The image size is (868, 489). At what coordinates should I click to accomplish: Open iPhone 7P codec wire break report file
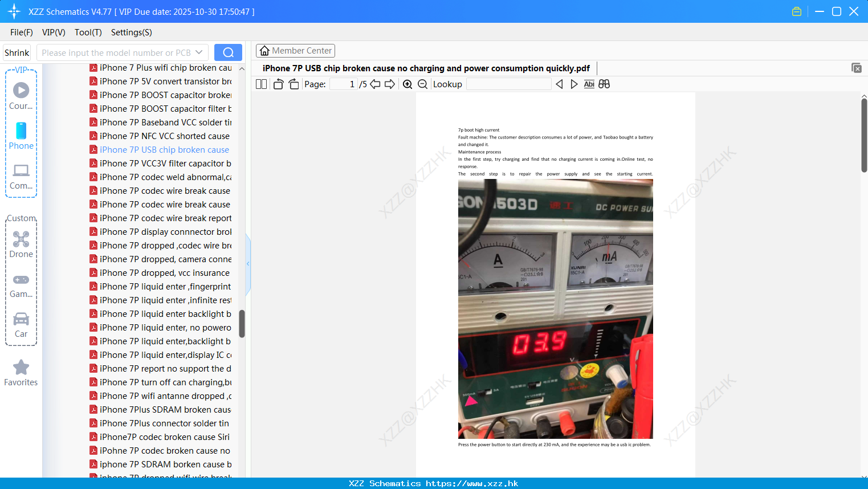161,218
